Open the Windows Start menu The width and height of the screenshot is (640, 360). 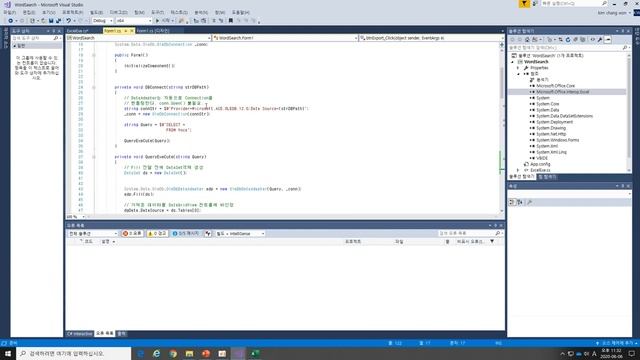tap(8, 353)
